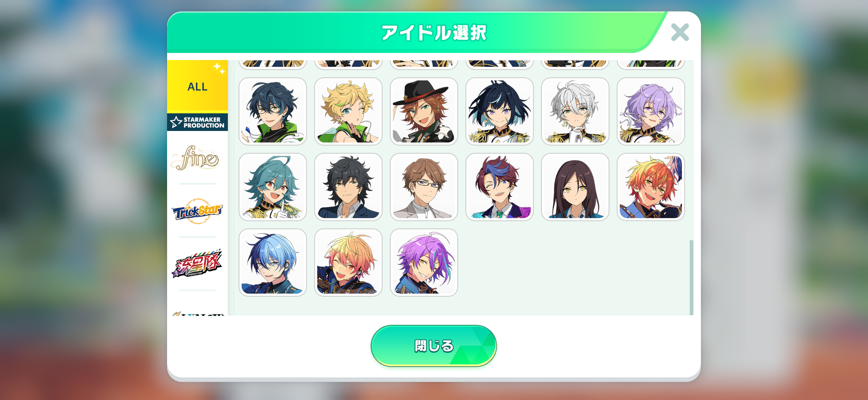
Task: Select purple-haired idol with blue streak
Action: (x=424, y=263)
